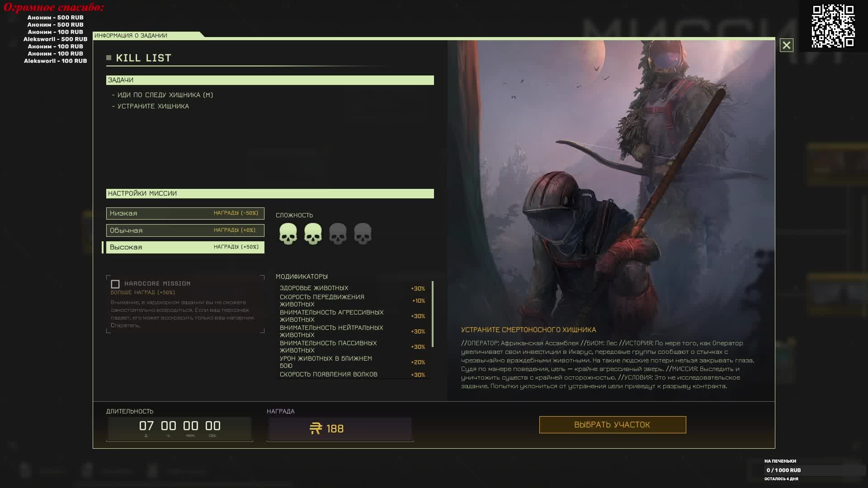Click the first difficulty skull icon
Image resolution: width=868 pixels, height=488 pixels.
point(288,234)
